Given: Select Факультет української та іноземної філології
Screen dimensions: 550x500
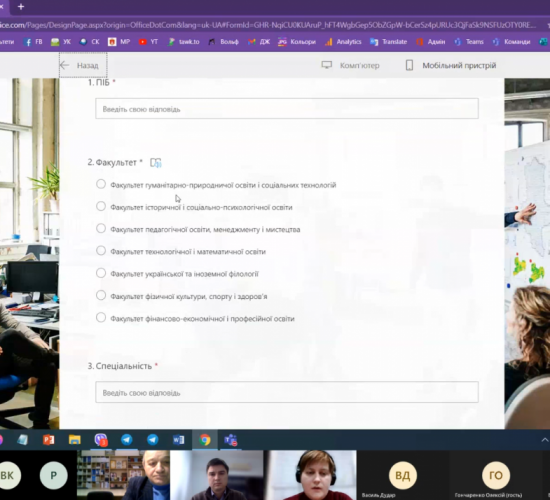Looking at the screenshot, I should [x=101, y=273].
